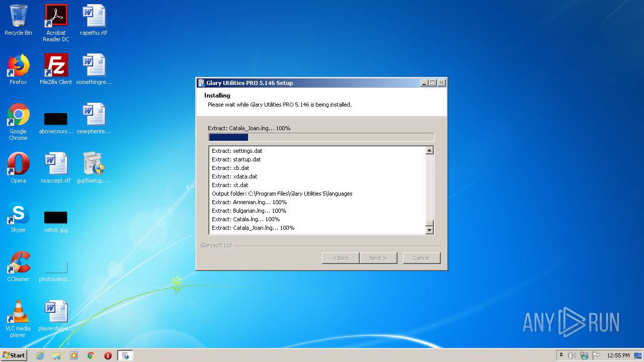Launch the CCleaner desktop shortcut

click(18, 266)
